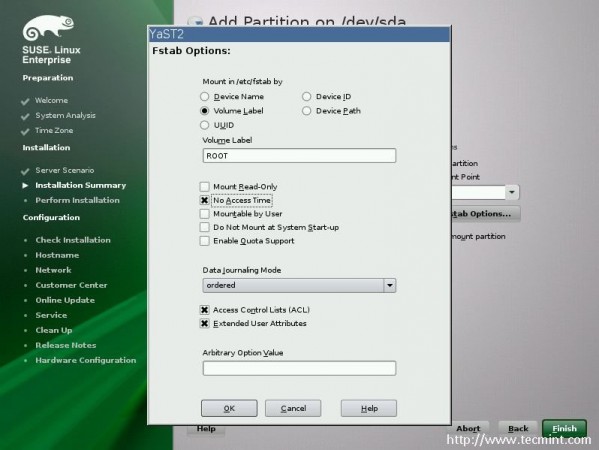Click the System Analysis checkmark icon
The height and width of the screenshot is (450, 599).
[25, 117]
